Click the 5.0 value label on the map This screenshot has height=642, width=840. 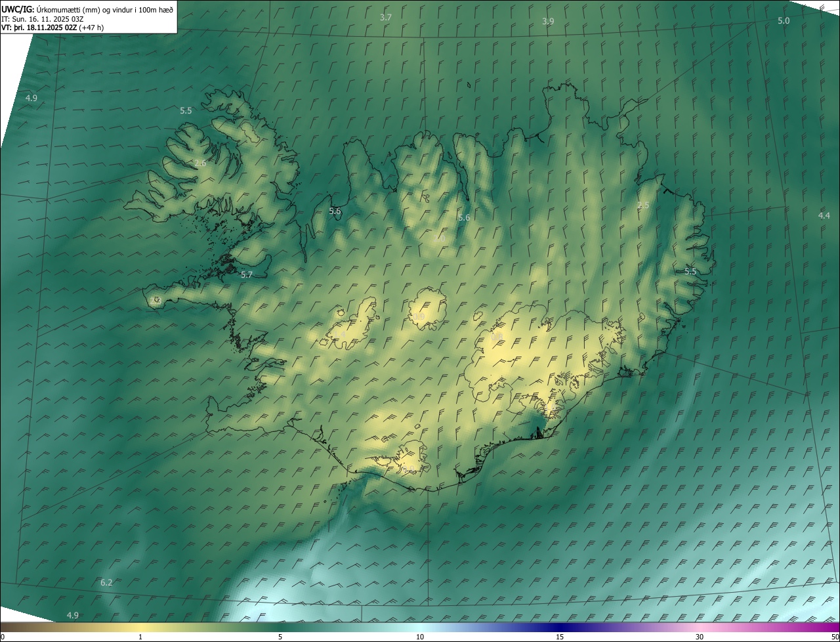pyautogui.click(x=784, y=20)
